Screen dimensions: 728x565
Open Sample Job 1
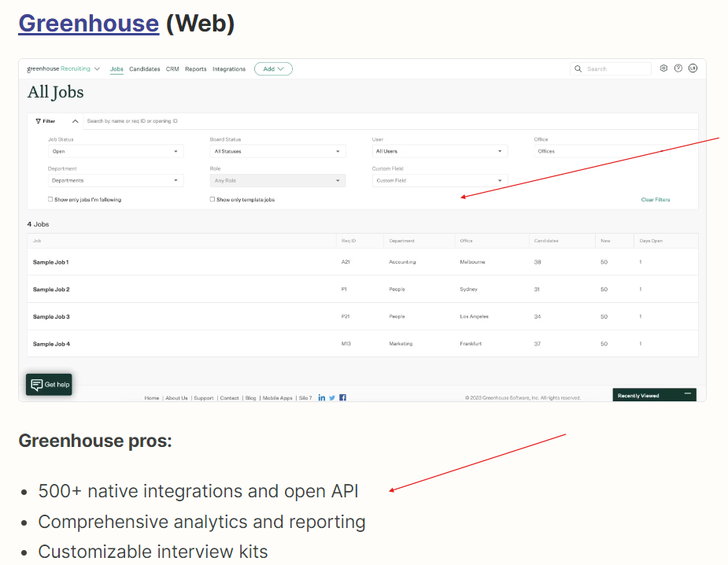coord(50,262)
